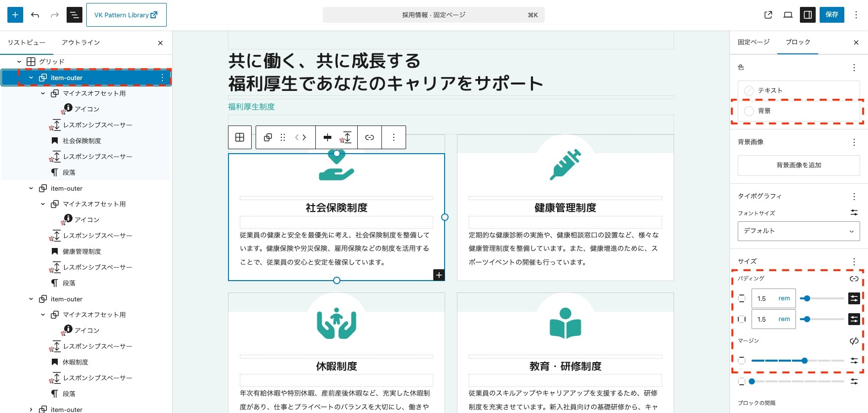The width and height of the screenshot is (868, 413).
Task: Click the drag handle in block toolbar
Action: 283,137
